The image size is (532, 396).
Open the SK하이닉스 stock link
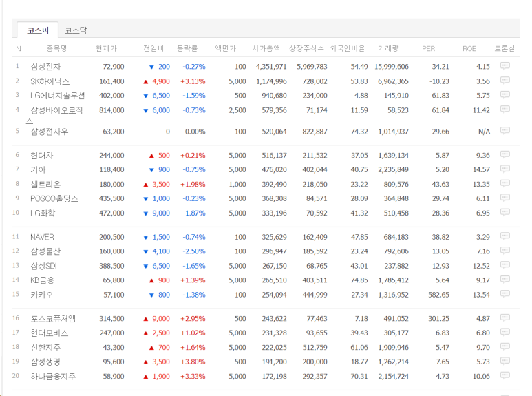point(50,81)
